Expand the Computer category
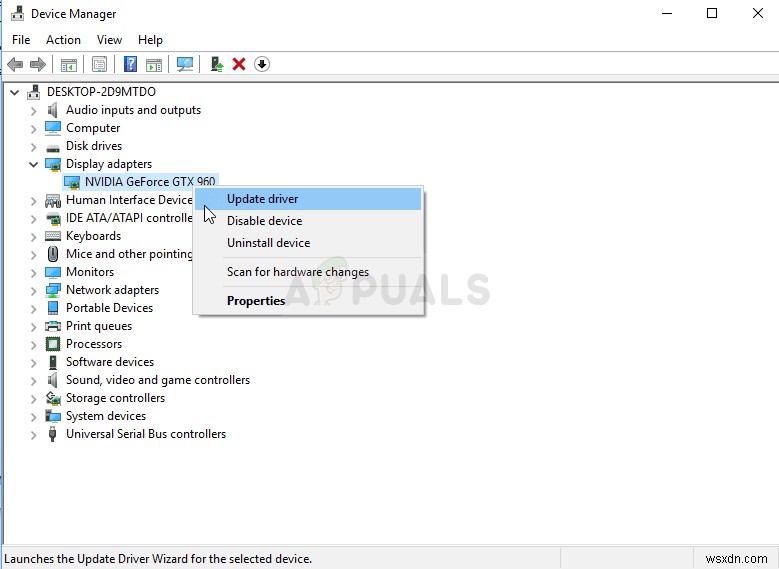The image size is (779, 569). [33, 129]
